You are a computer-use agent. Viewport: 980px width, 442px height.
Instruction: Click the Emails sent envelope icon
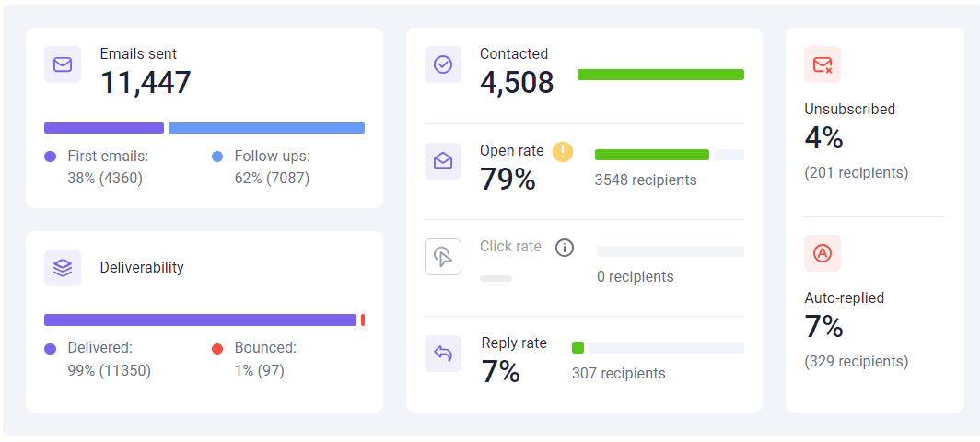pos(63,64)
